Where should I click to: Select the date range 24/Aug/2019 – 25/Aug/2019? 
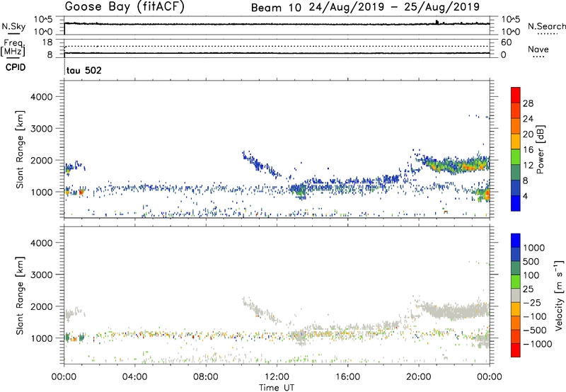[394, 7]
